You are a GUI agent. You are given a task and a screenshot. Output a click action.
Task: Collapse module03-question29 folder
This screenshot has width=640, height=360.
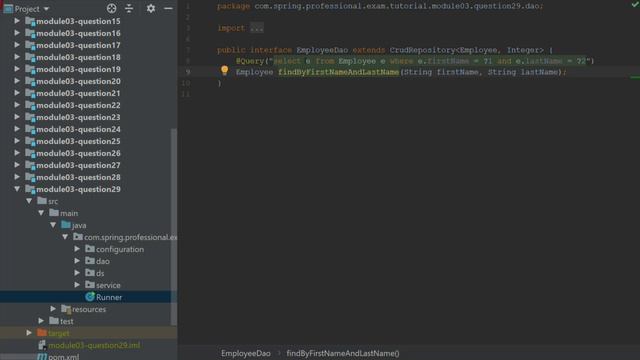pos(17,189)
